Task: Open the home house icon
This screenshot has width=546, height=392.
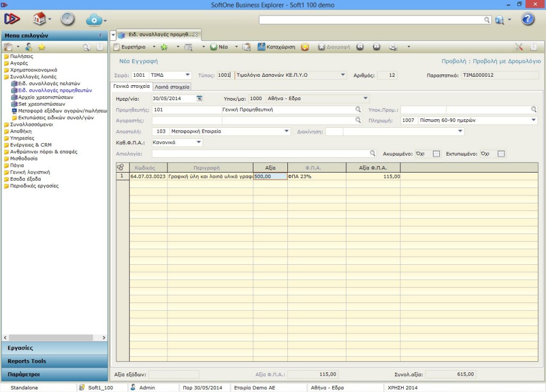Action: pos(39,19)
